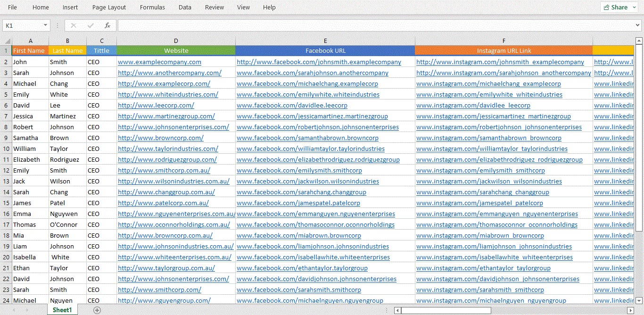Open the Help tab
Image resolution: width=644 pixels, height=315 pixels.
tap(269, 7)
